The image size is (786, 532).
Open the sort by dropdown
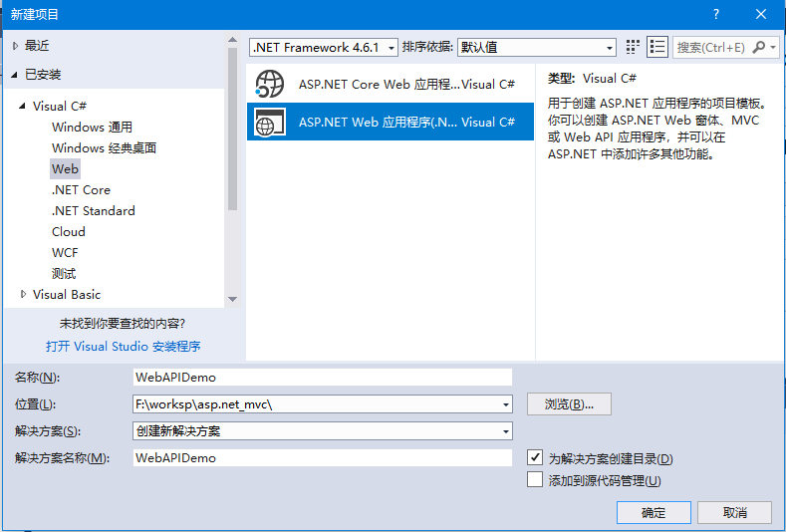tap(610, 48)
